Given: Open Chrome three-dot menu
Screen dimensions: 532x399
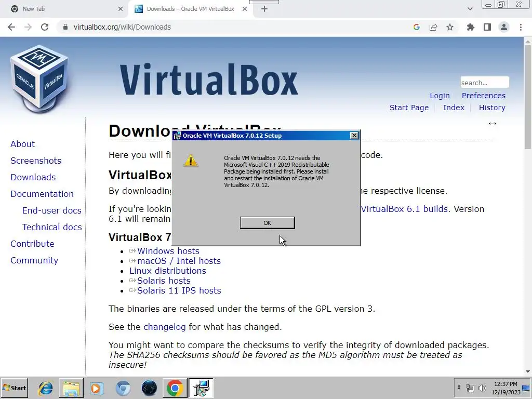Looking at the screenshot, I should click(521, 27).
